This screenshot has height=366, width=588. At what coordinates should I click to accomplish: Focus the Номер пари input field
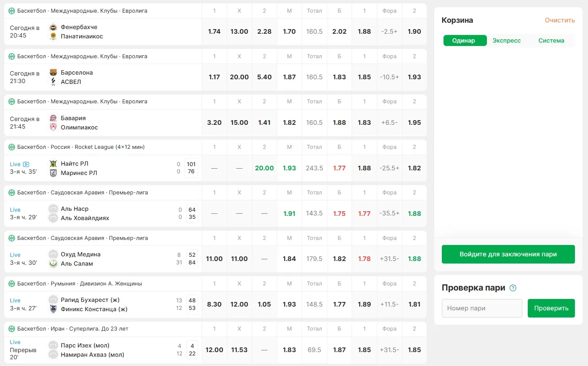[x=482, y=308]
